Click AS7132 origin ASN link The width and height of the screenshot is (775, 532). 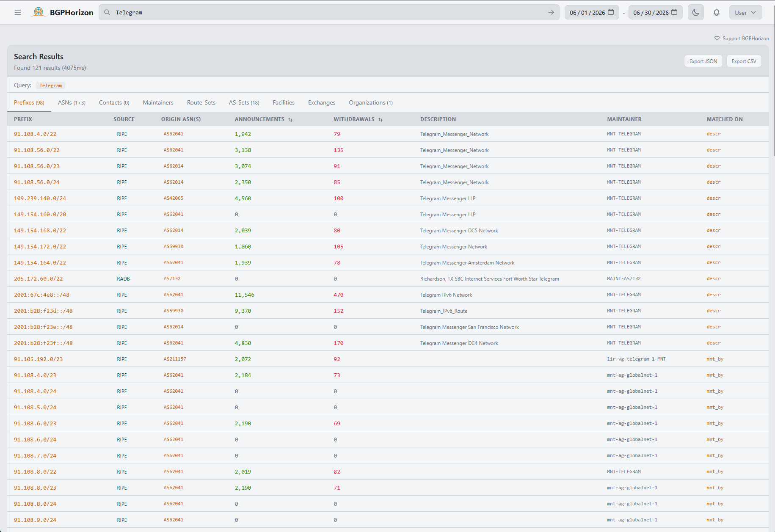pyautogui.click(x=172, y=279)
